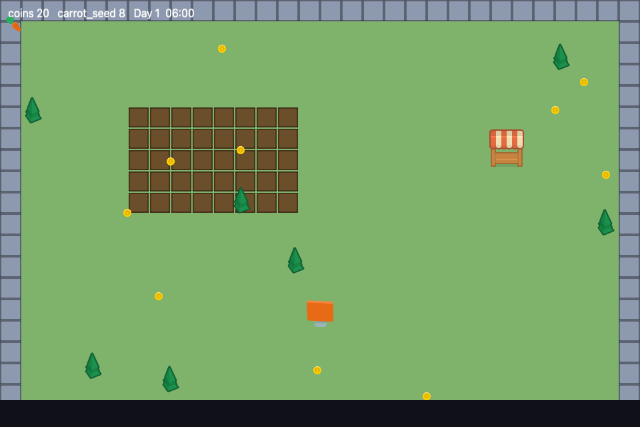The image size is (640, 427).
Task: Collect the coin at the top above the soil plot
Action: [222, 49]
